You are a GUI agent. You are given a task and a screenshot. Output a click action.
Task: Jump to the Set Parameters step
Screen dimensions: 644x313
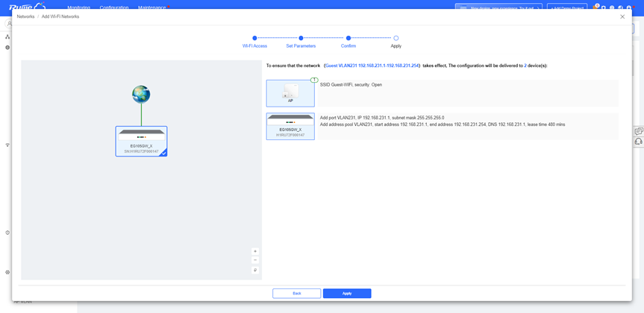(301, 42)
